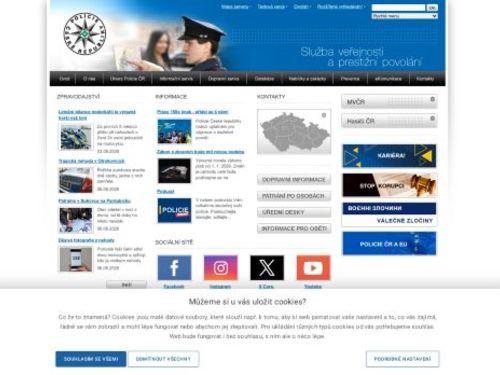Open the second news headline about Strakonice
Viewport: 500px width, 375px height.
tap(92, 161)
